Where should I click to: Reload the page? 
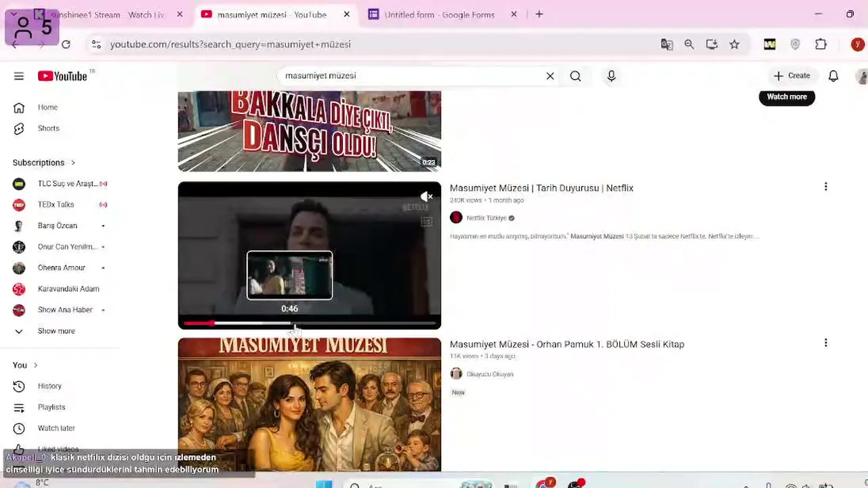pos(66,44)
